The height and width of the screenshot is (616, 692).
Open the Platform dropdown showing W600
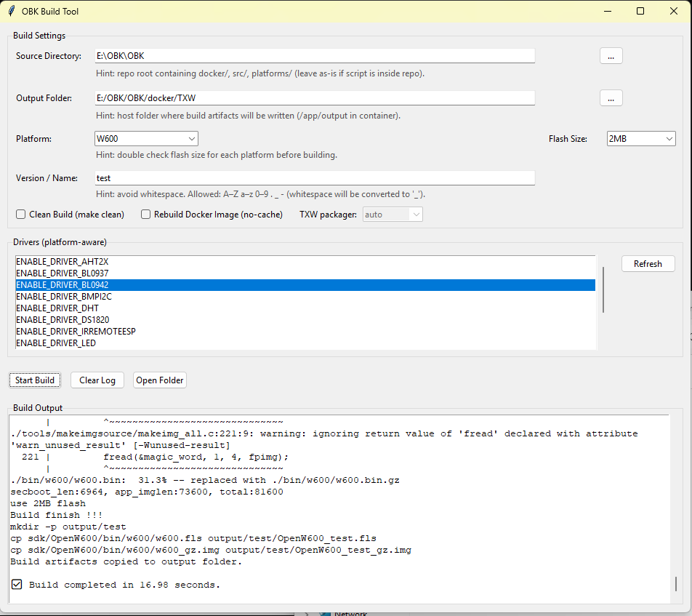146,139
